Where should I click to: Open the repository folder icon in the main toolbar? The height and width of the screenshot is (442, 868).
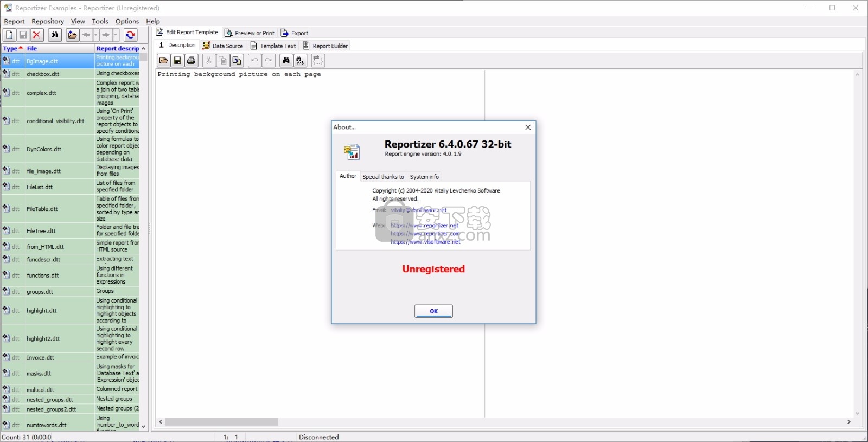[72, 35]
